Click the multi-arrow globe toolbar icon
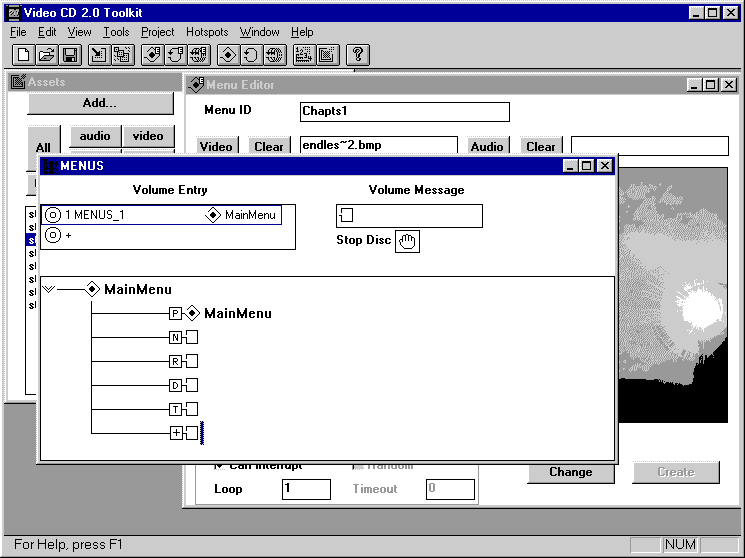 tap(275, 55)
